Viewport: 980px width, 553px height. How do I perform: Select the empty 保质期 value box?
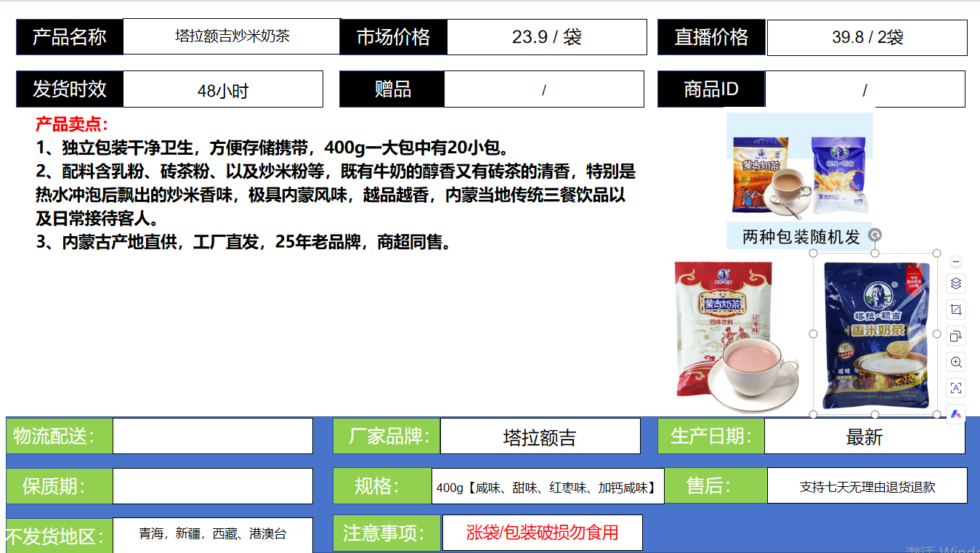[x=212, y=486]
